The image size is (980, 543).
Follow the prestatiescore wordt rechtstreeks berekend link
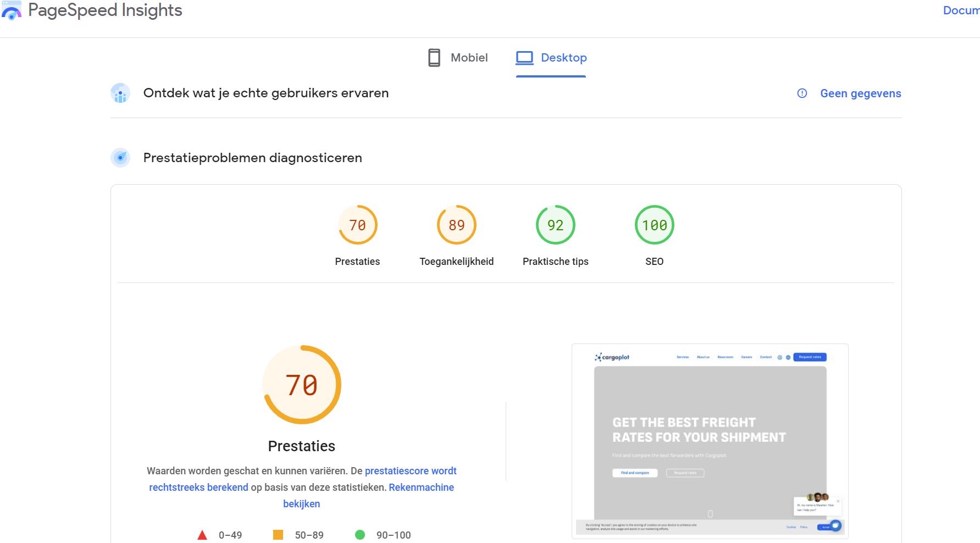411,470
